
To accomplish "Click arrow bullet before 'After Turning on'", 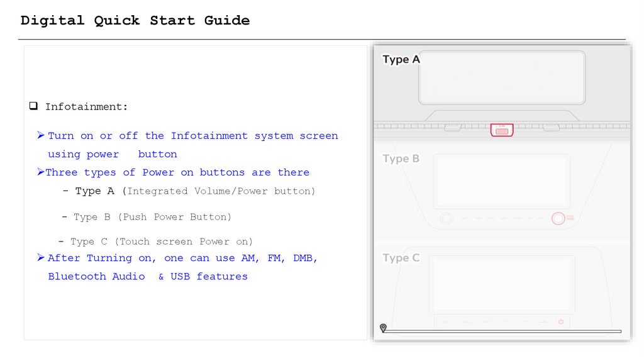I will click(41, 257).
